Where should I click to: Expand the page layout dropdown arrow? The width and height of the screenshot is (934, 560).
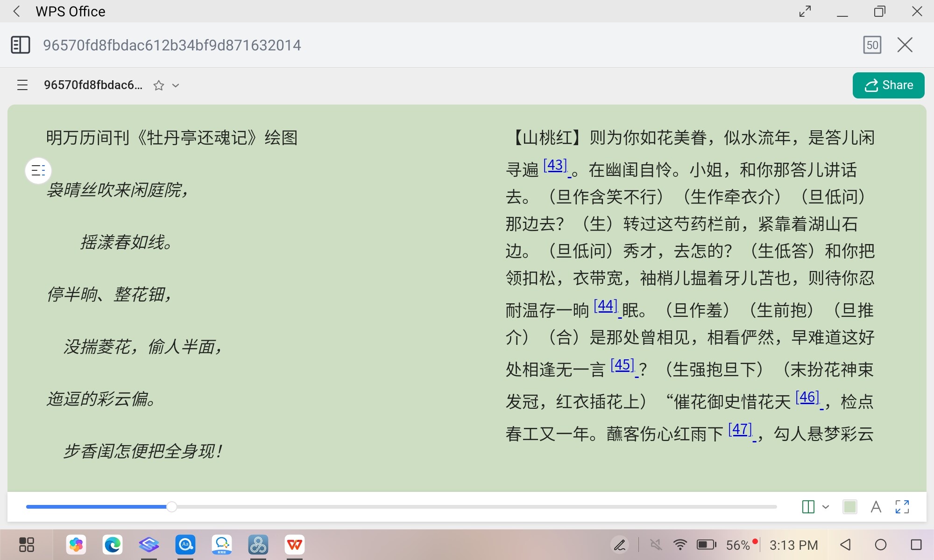click(x=826, y=507)
